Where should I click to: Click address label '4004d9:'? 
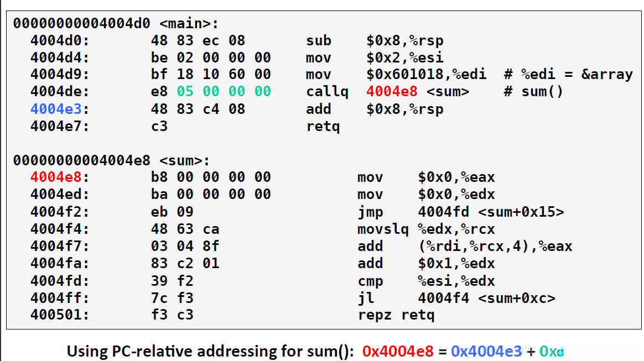click(x=60, y=74)
